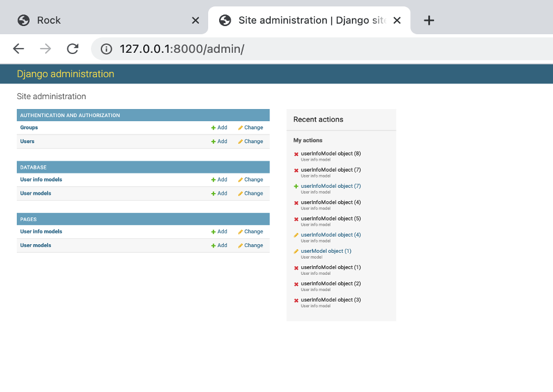Click the page reload icon
The width and height of the screenshot is (553, 392).
click(x=72, y=49)
